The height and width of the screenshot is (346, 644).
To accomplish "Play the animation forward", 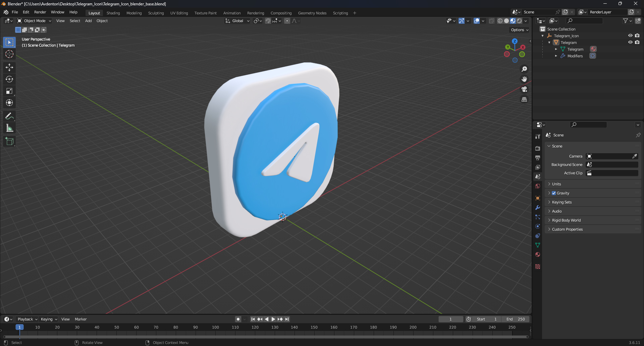I will coord(273,319).
